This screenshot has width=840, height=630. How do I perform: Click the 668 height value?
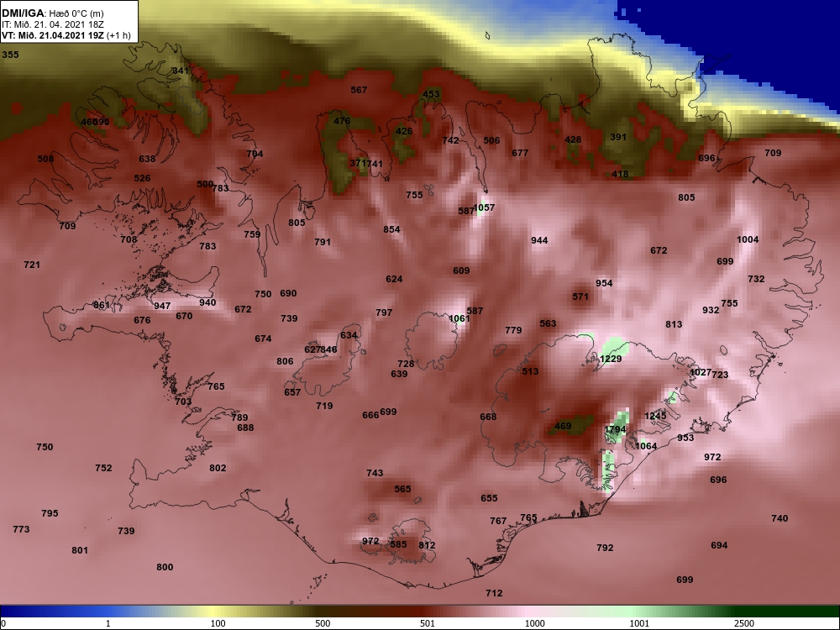[x=488, y=417]
